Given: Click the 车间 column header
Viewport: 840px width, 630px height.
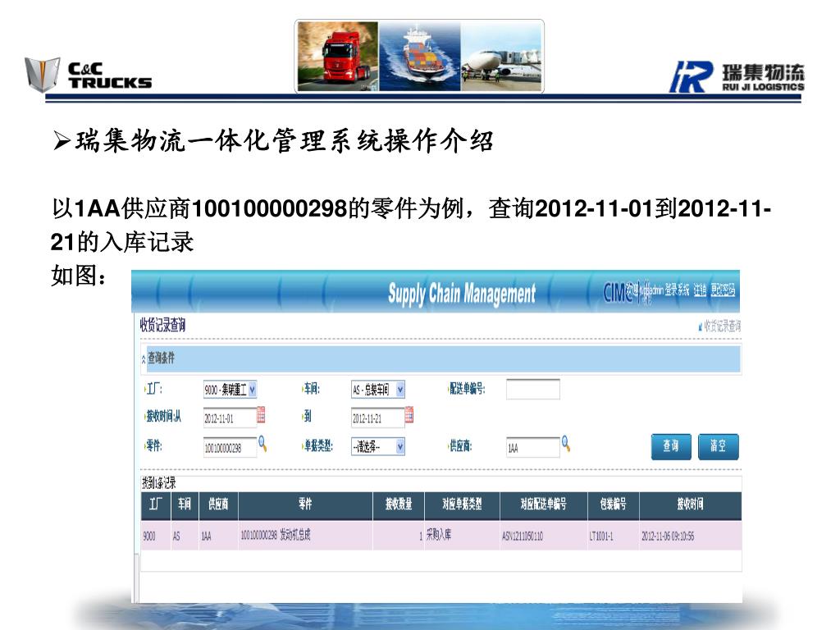Looking at the screenshot, I should 185,505.
